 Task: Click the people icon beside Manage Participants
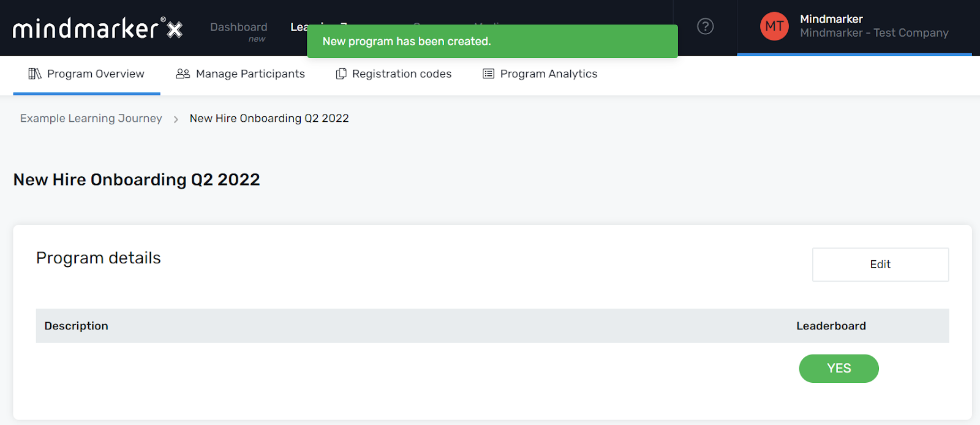click(x=183, y=73)
